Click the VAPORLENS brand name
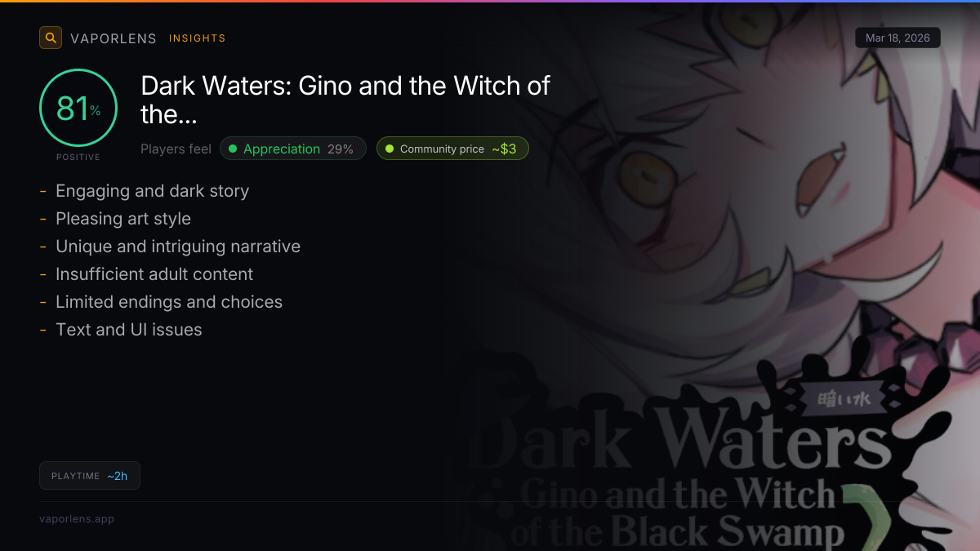 (x=114, y=38)
